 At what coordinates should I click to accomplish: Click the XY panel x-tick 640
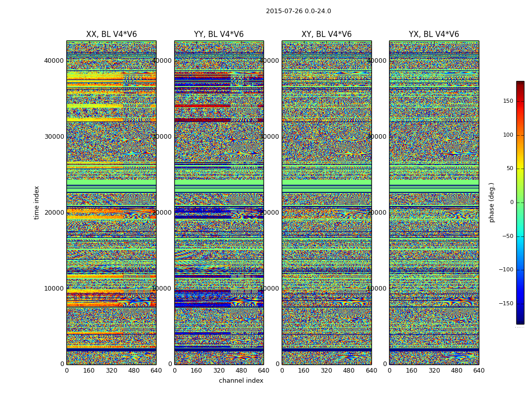371,371
